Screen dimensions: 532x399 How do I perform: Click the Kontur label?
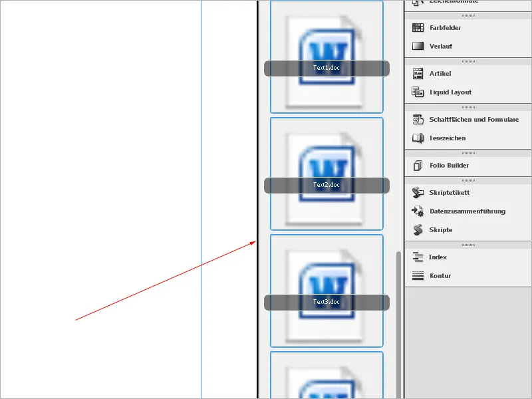click(x=440, y=276)
